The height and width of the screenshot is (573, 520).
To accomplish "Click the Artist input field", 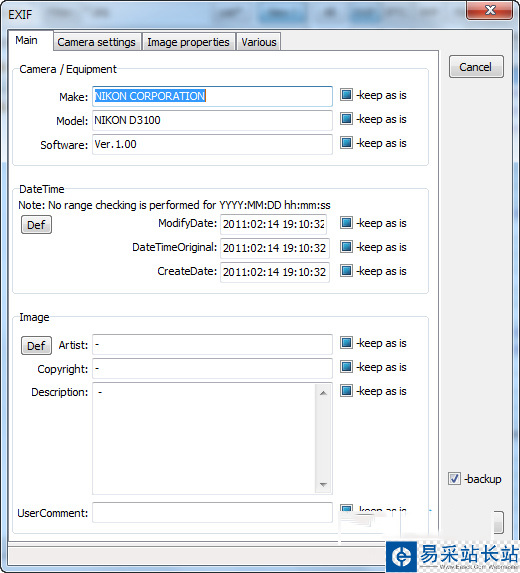I will click(212, 344).
